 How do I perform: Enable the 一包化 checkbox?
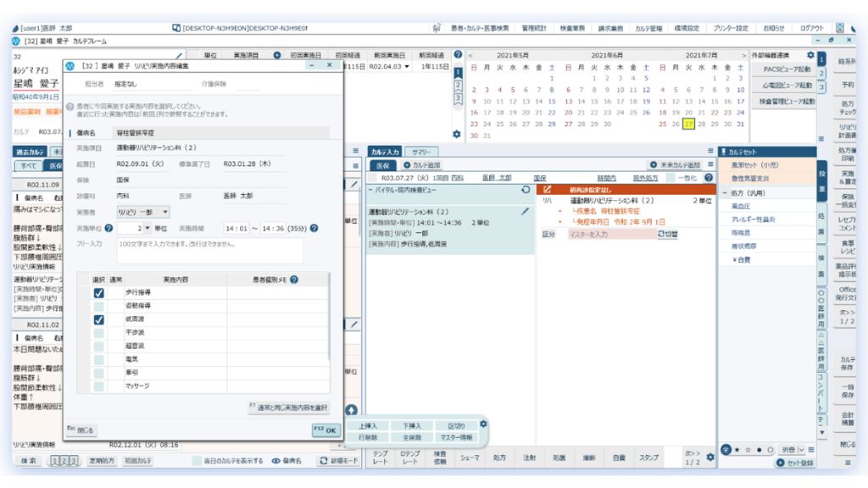click(x=668, y=178)
